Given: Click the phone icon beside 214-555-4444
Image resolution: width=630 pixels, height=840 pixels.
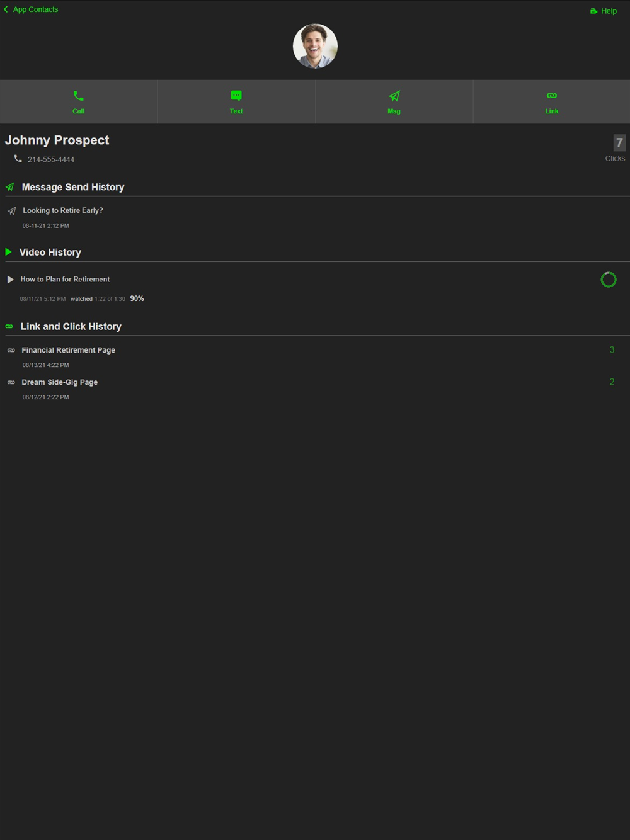Looking at the screenshot, I should 18,159.
